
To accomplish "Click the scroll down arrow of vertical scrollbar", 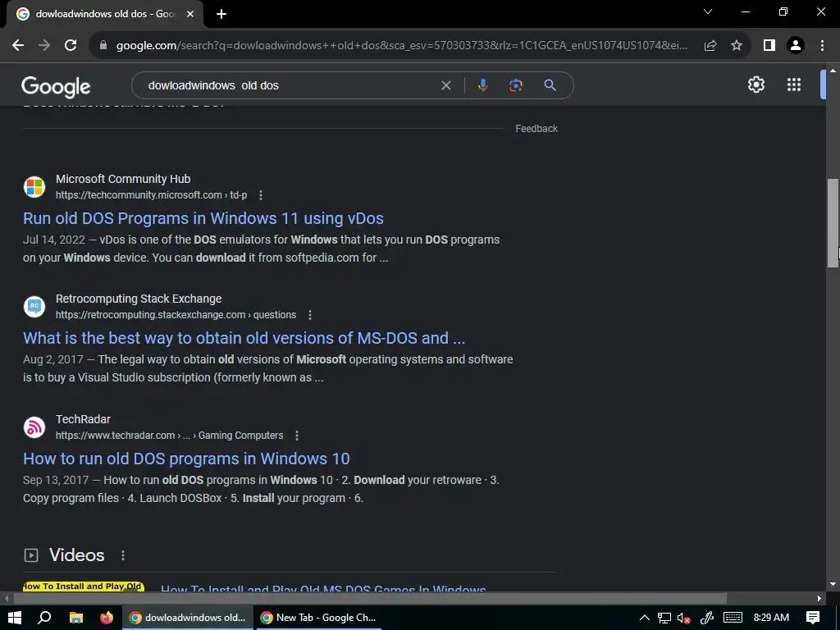I will tap(833, 584).
